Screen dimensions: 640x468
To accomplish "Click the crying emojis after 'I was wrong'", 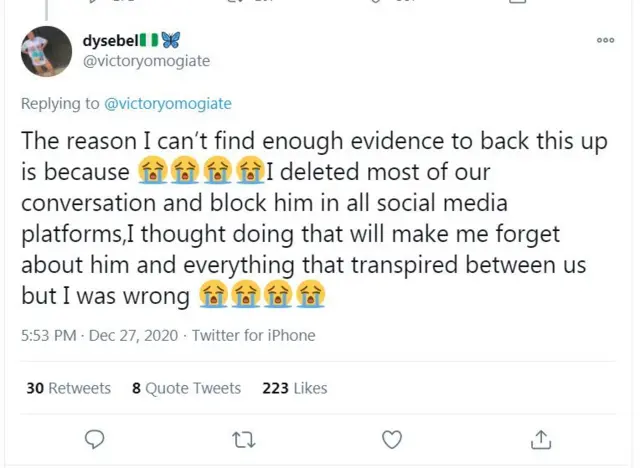I will click(x=261, y=295).
